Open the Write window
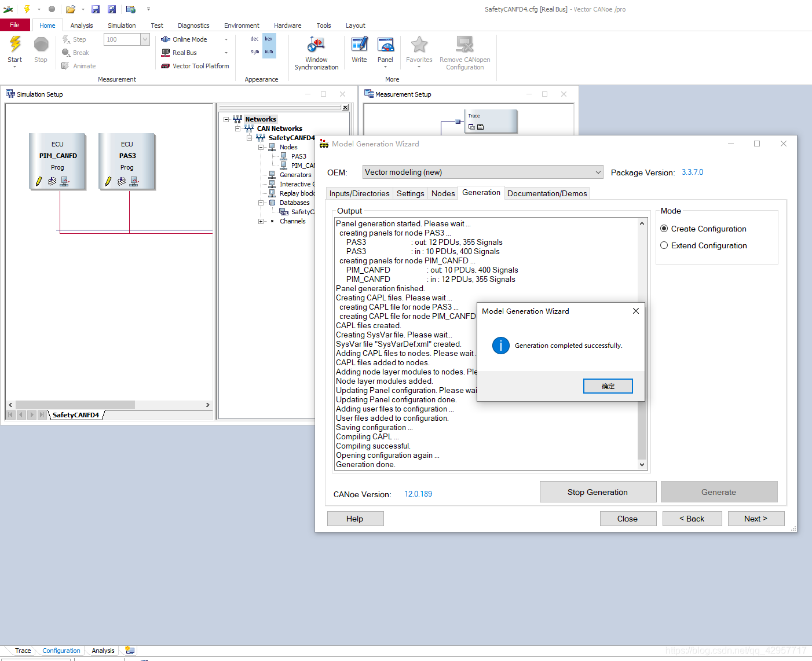This screenshot has width=812, height=661. [359, 50]
